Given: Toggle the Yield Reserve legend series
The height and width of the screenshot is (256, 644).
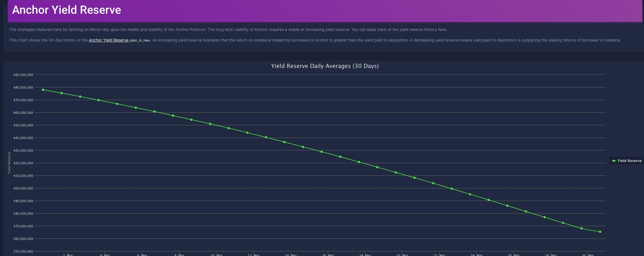Looking at the screenshot, I should [x=627, y=161].
